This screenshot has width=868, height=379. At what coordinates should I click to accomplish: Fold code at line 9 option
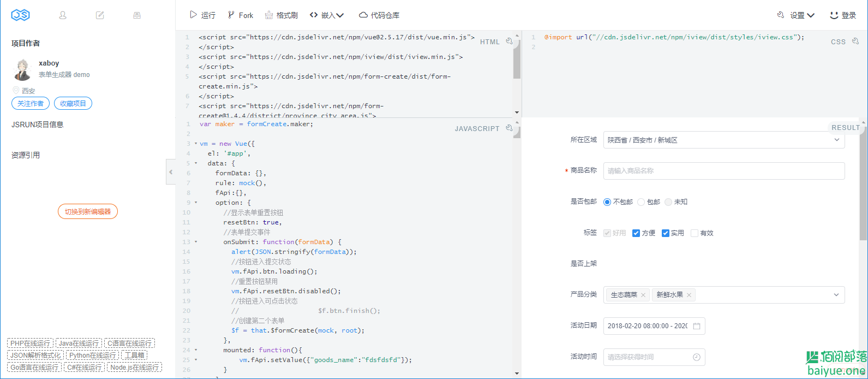(196, 203)
